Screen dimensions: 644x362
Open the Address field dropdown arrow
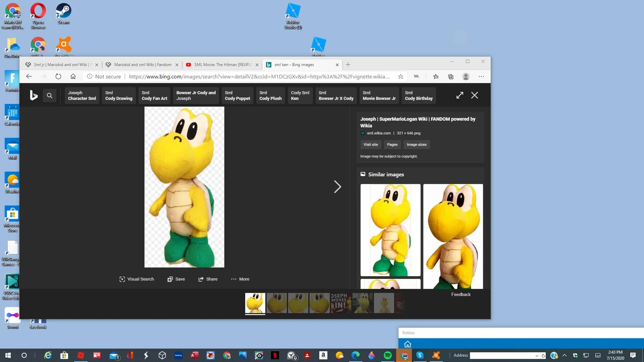tap(538, 355)
